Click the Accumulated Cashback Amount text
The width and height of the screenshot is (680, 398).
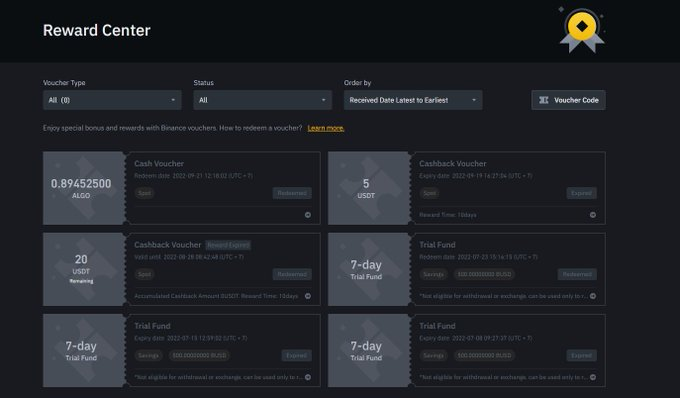[x=216, y=296]
